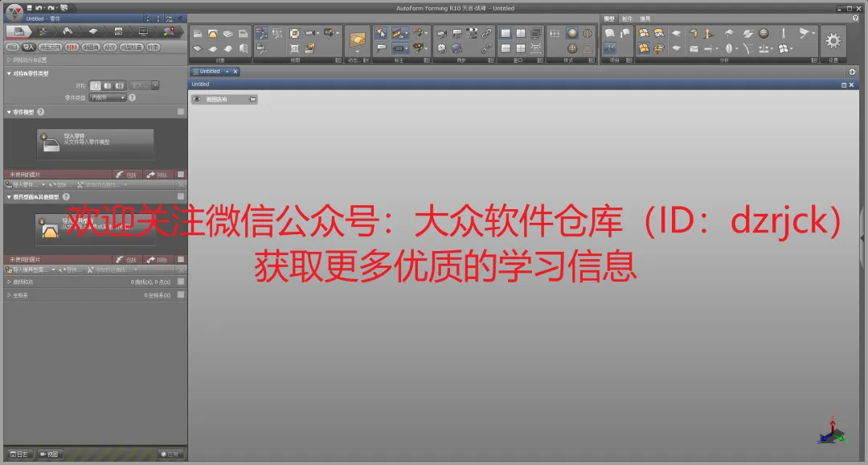Select the middle symmetry option button
Viewport: 868px width, 465px height.
tap(108, 85)
